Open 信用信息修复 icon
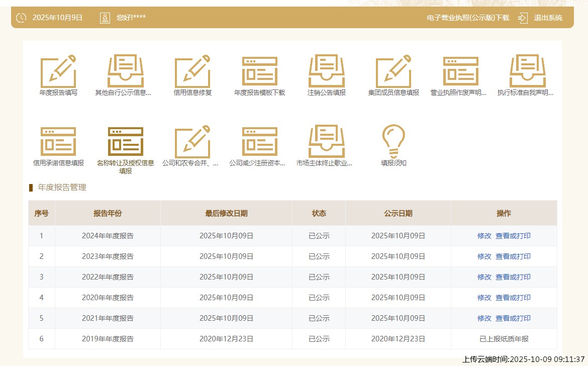This screenshot has height=366, width=588. click(192, 71)
